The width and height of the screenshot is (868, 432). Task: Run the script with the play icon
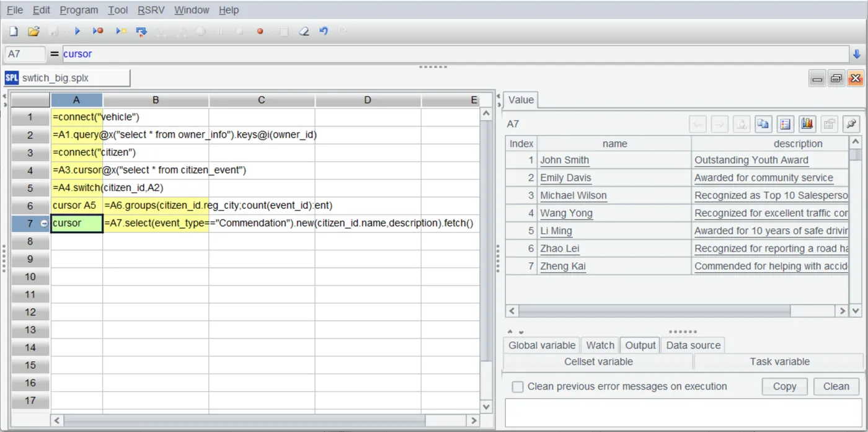pyautogui.click(x=77, y=31)
